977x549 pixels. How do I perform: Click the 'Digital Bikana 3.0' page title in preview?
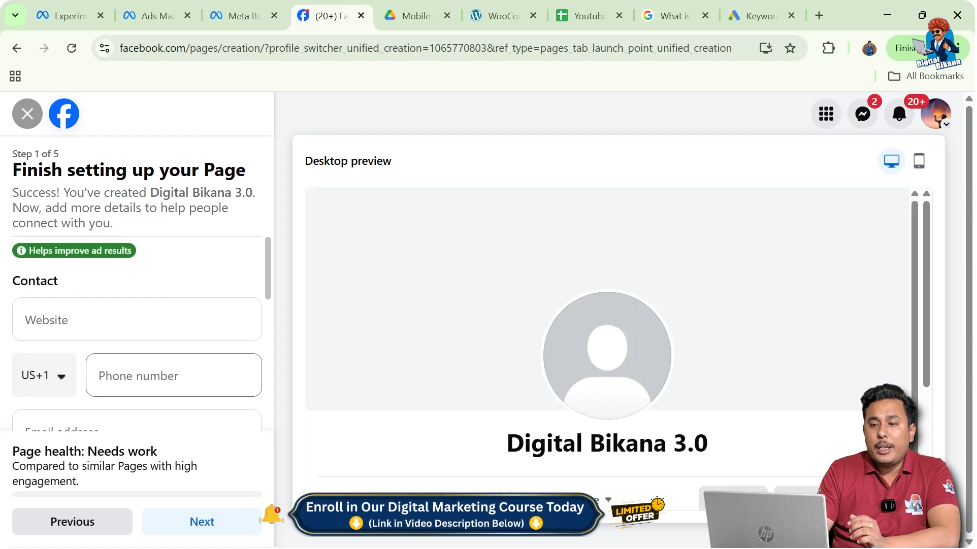[x=607, y=443]
